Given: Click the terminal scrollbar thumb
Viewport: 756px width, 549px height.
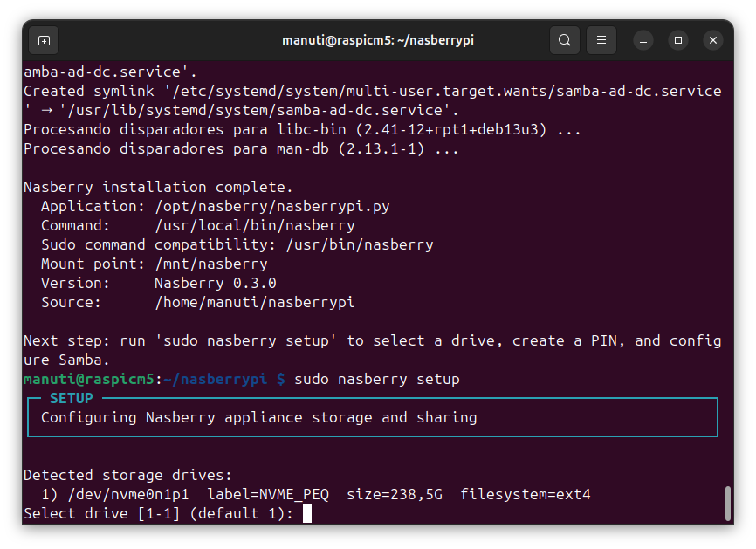Looking at the screenshot, I should 727,504.
